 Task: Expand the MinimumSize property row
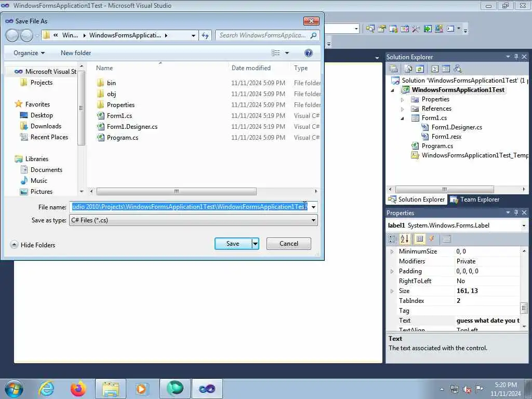click(392, 252)
